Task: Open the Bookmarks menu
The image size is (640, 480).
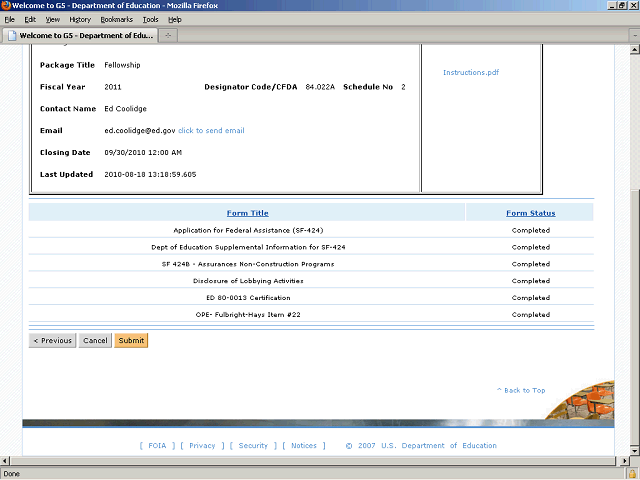Action: coord(116,19)
